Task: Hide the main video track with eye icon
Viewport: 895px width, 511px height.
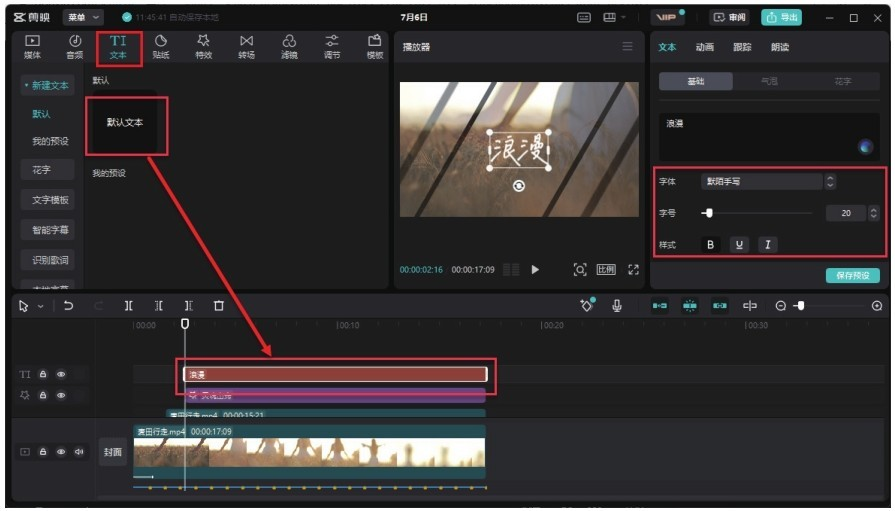Action: [x=61, y=452]
